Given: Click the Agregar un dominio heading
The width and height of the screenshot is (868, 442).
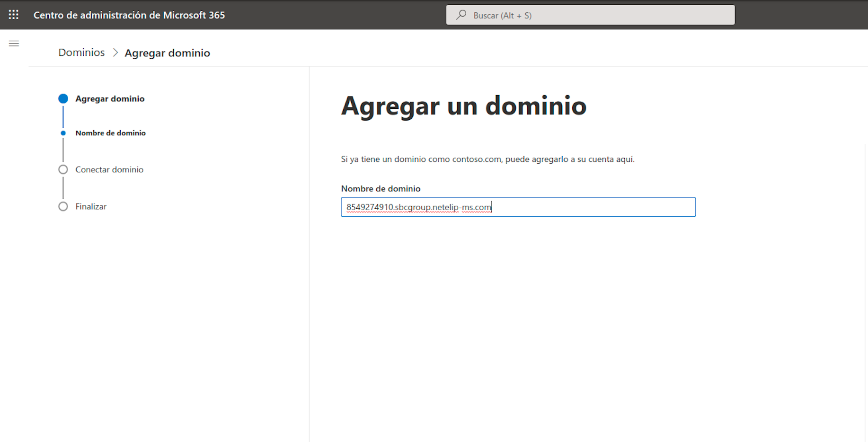Looking at the screenshot, I should [x=464, y=106].
